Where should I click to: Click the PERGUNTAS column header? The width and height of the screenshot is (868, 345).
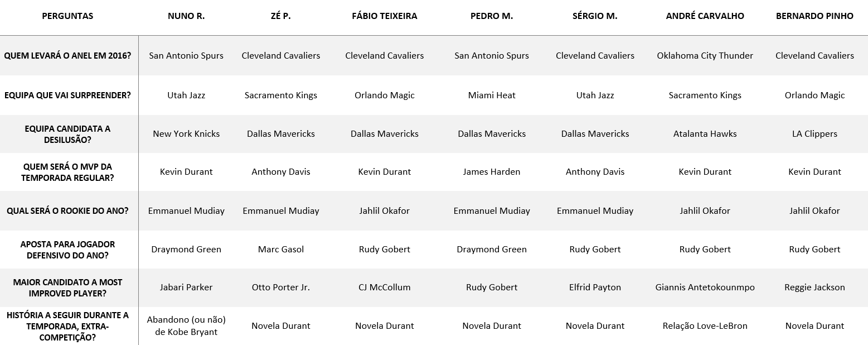[67, 16]
